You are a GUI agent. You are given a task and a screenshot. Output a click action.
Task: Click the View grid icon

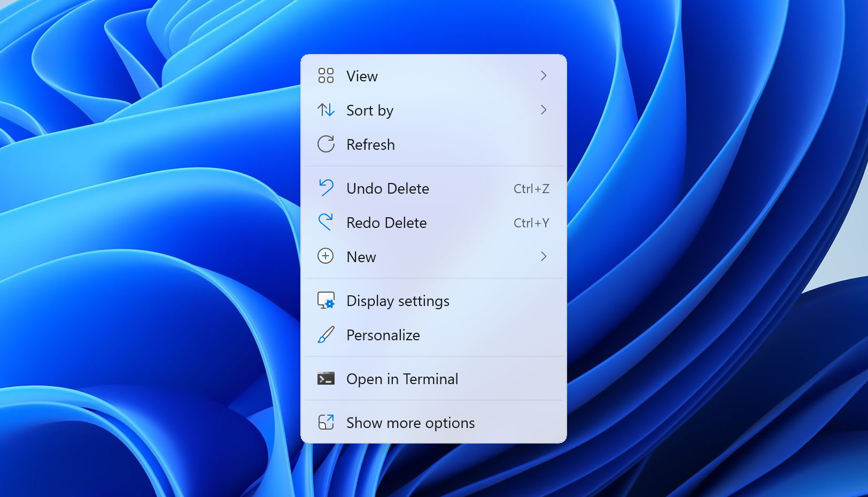pos(325,75)
